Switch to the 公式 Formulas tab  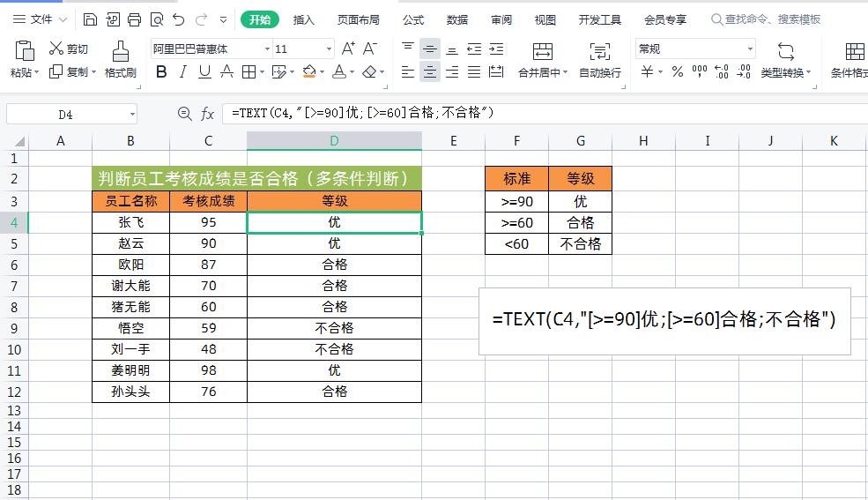[413, 20]
